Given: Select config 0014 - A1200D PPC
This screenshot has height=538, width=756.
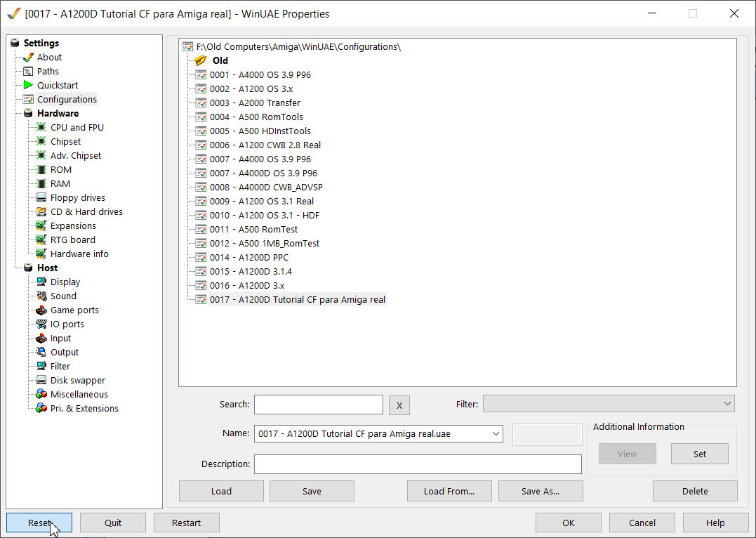Looking at the screenshot, I should (x=249, y=258).
